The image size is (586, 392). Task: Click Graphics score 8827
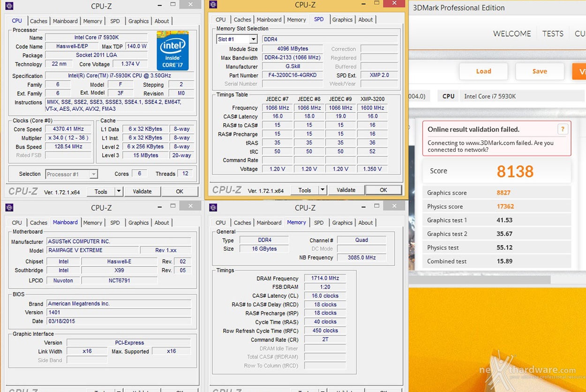pos(503,193)
